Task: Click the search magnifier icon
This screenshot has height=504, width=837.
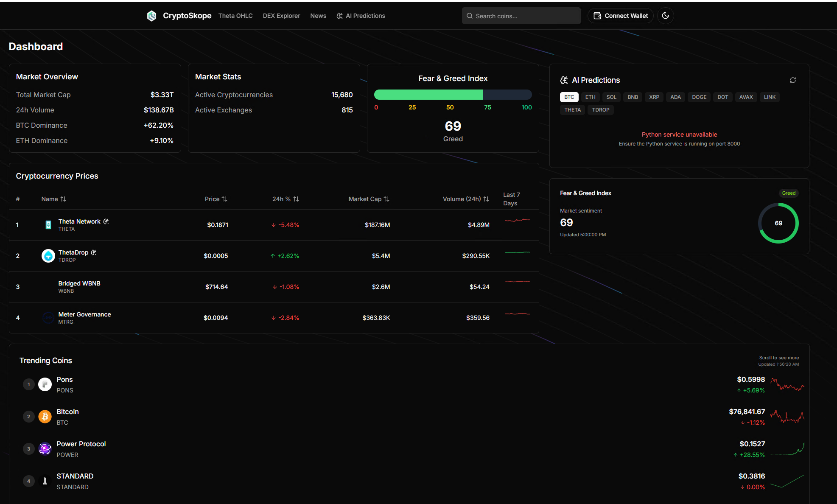Action: click(x=469, y=16)
